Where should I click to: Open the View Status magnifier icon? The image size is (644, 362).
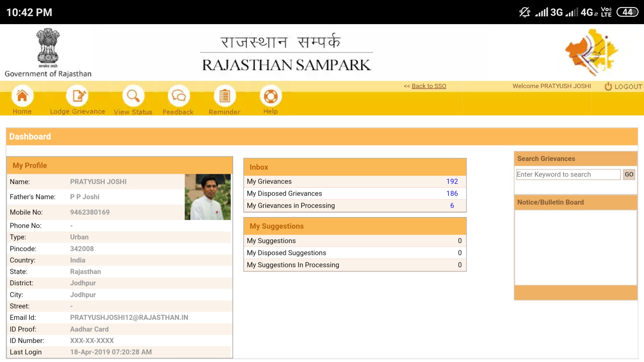tap(133, 96)
